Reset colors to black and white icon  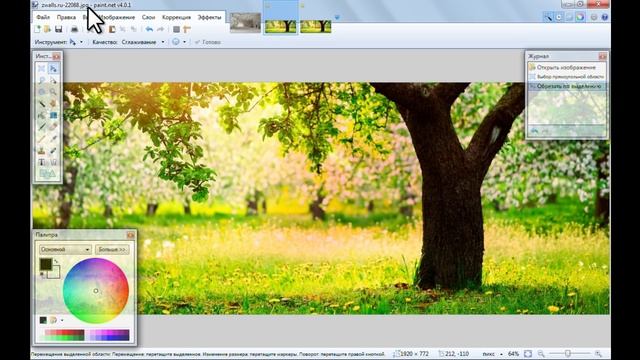pyautogui.click(x=42, y=276)
